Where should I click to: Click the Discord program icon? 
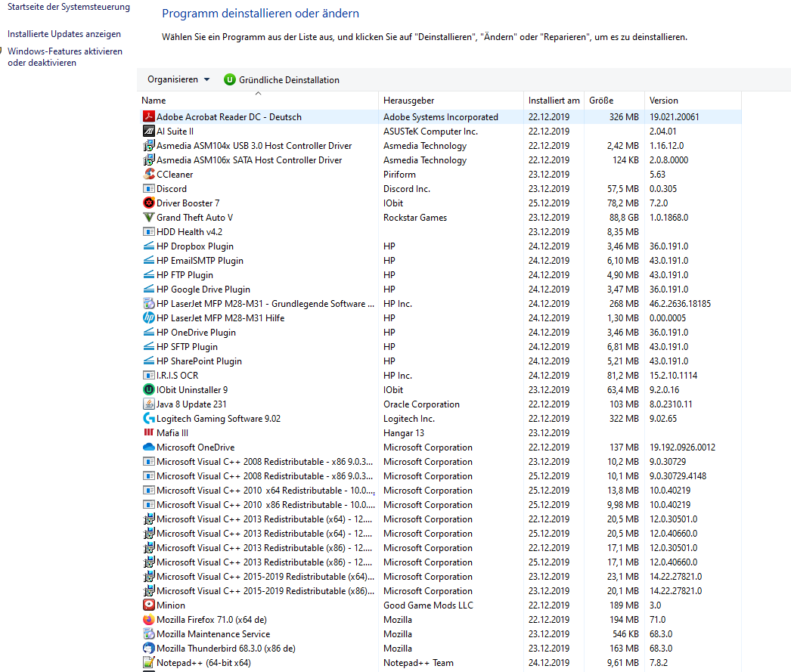click(x=148, y=188)
